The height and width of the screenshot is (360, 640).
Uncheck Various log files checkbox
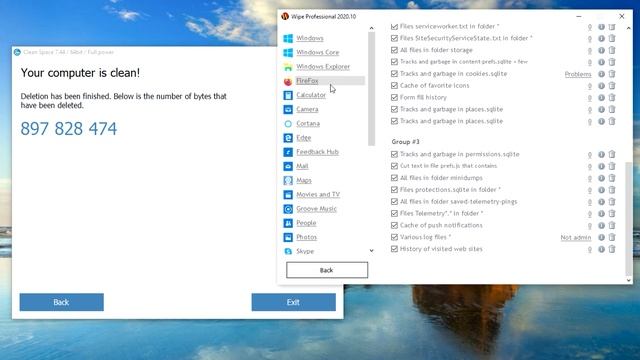(394, 237)
